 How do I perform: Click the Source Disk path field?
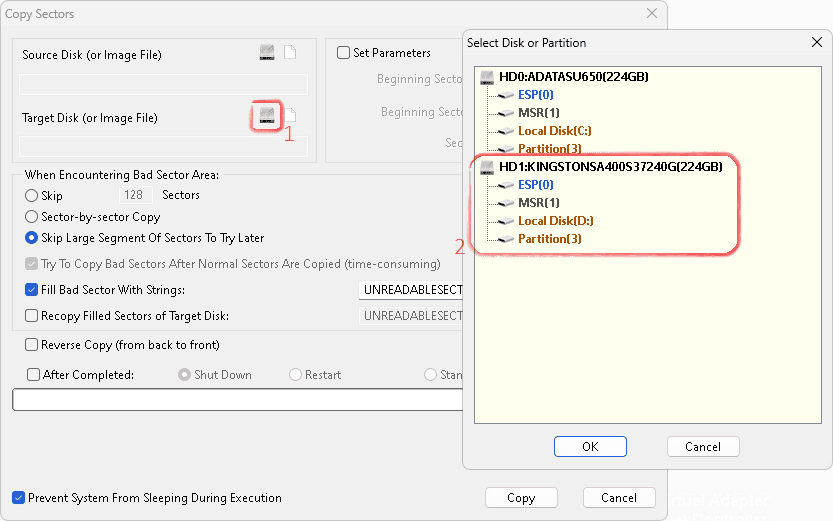tap(164, 84)
